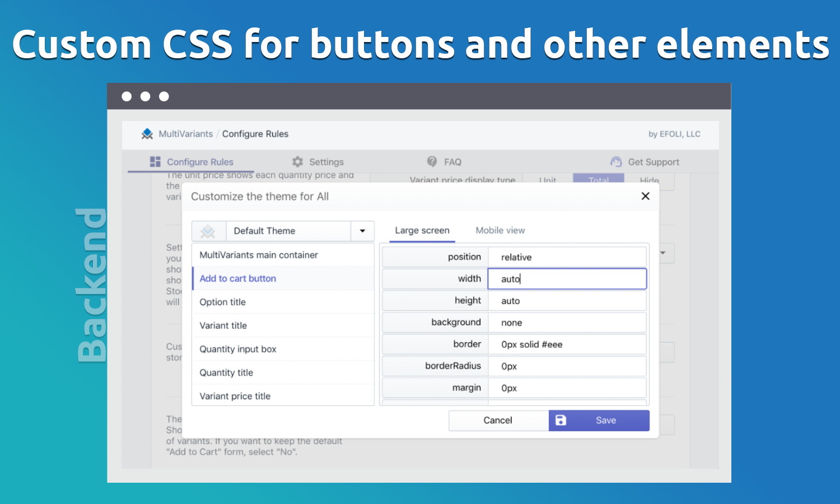Click the position value field
840x504 pixels.
point(567,257)
